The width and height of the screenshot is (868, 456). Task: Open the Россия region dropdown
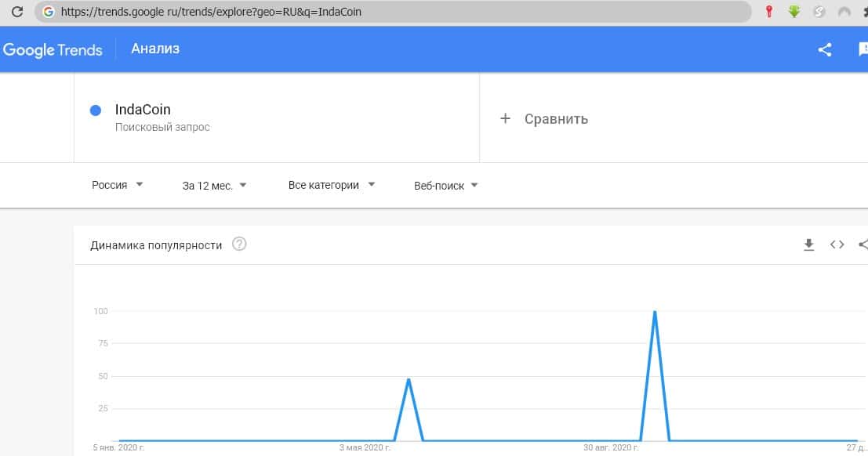coord(118,185)
